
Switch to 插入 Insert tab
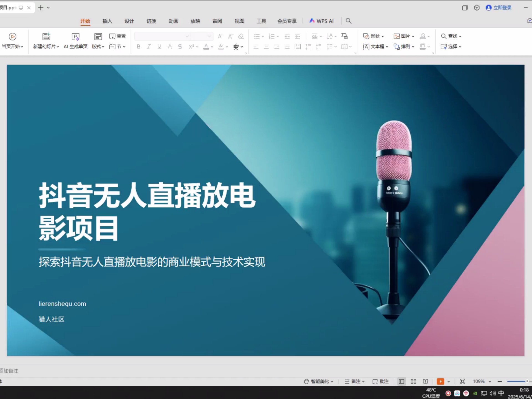click(107, 21)
